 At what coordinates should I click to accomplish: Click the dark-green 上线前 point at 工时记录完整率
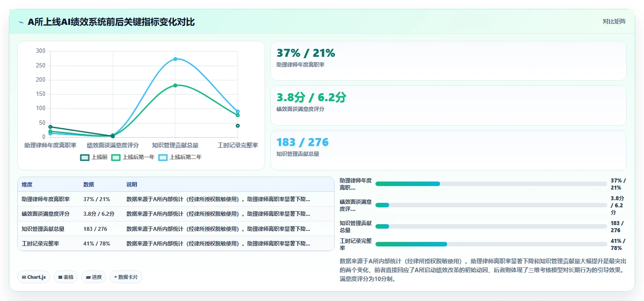[x=238, y=126]
